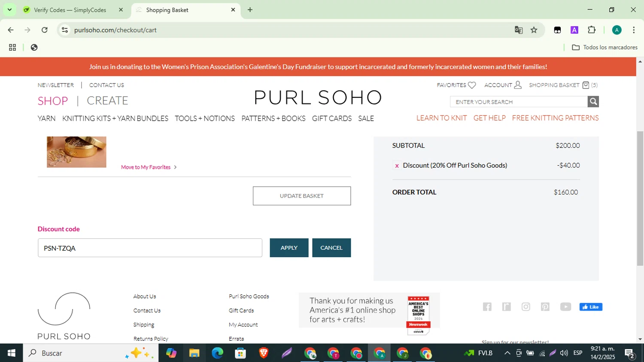Switch to Verify Codes — SimplyCodes tab
The height and width of the screenshot is (362, 644).
tap(70, 10)
